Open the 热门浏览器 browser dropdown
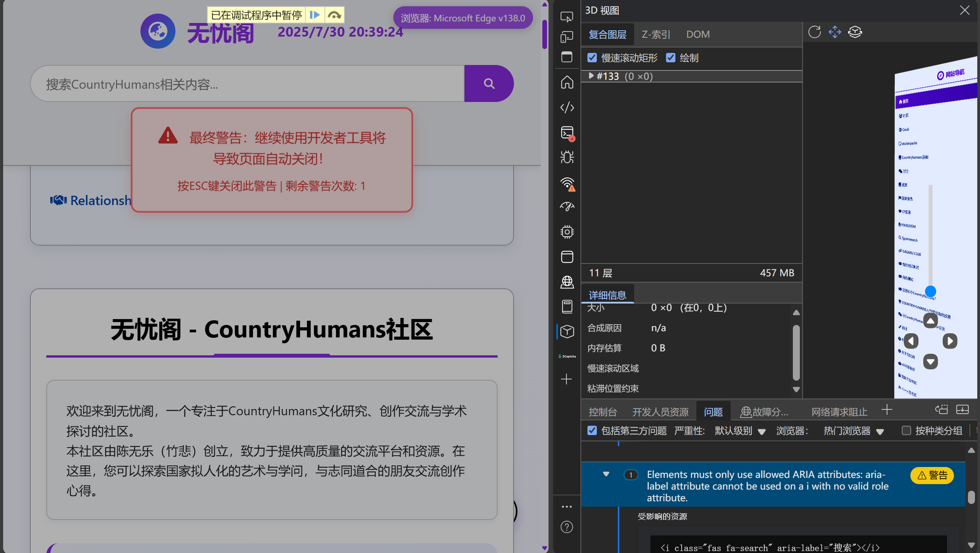The height and width of the screenshot is (553, 980). coord(854,431)
